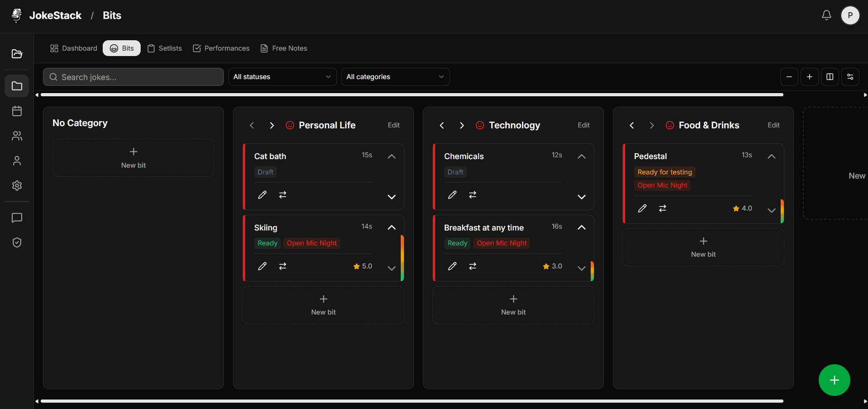868x409 pixels.
Task: Open the settings gear in sidebar
Action: tap(17, 185)
